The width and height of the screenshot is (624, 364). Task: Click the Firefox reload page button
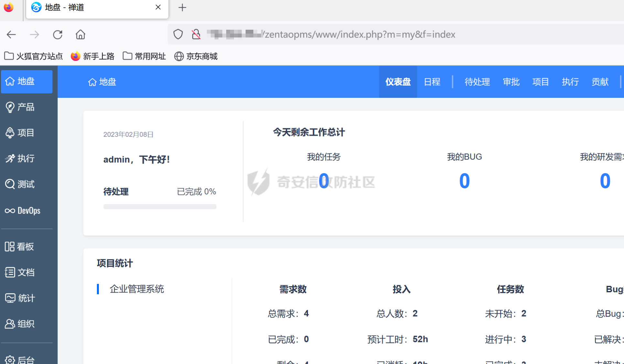pos(58,35)
